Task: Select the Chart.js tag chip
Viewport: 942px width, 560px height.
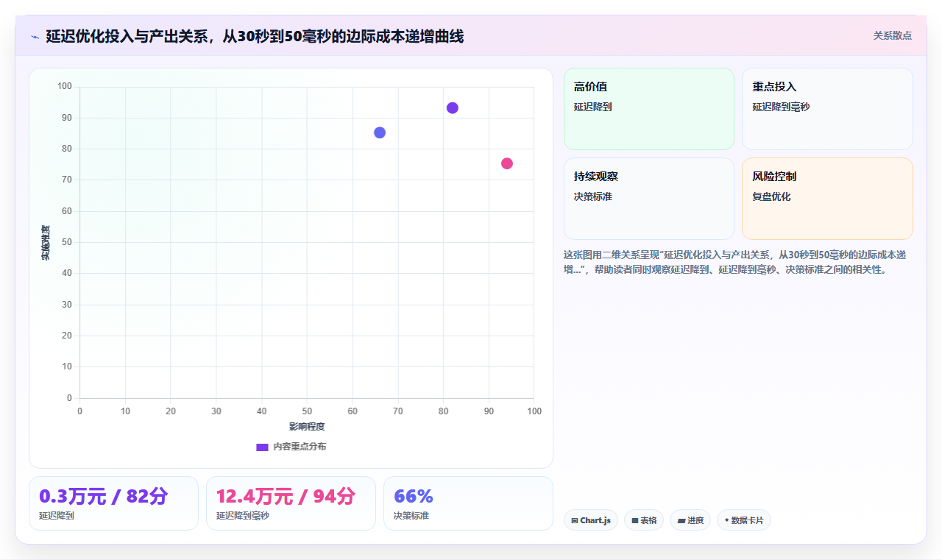Action: click(591, 520)
